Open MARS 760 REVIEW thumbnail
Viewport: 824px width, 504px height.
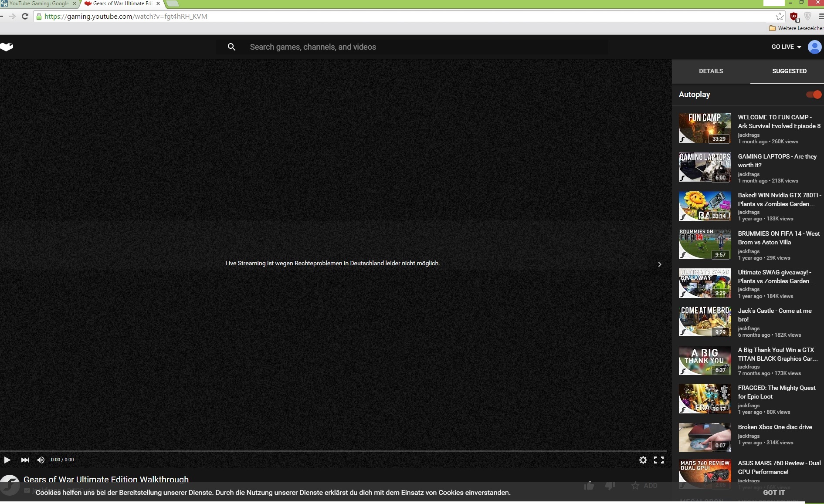(x=705, y=474)
